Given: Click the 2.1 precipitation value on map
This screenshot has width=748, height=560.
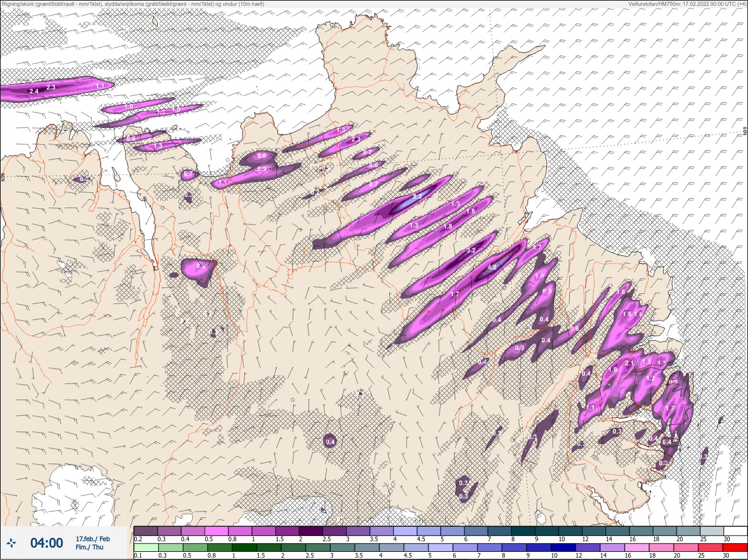Looking at the screenshot, I should [629, 363].
